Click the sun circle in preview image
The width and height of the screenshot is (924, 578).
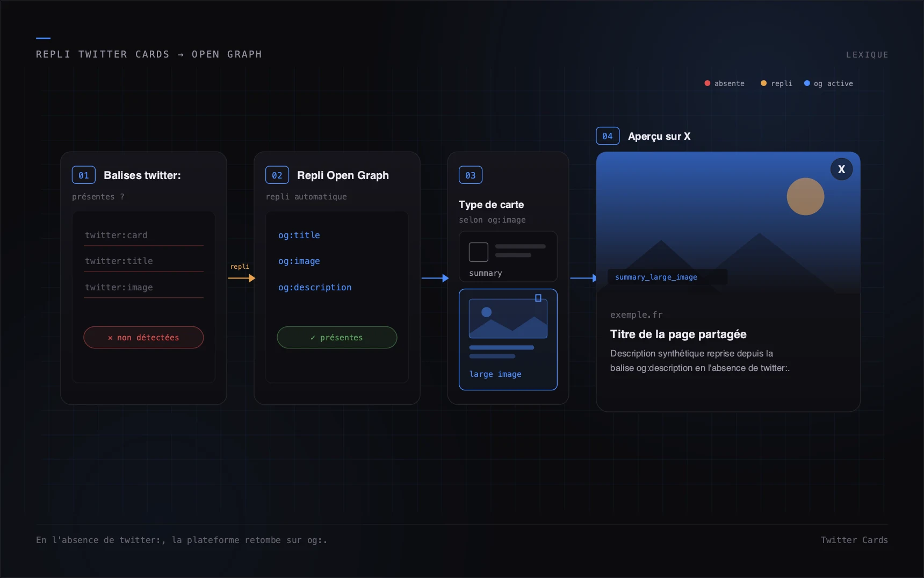805,197
